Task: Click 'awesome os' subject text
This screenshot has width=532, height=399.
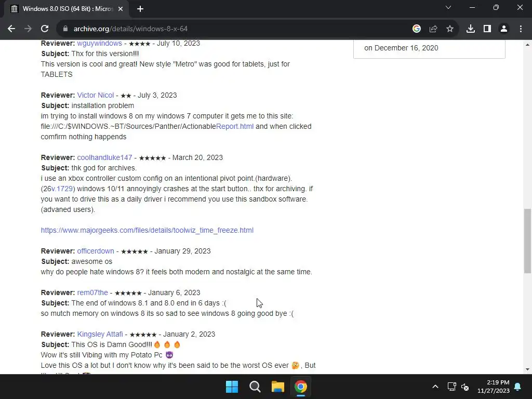Action: [91, 262]
